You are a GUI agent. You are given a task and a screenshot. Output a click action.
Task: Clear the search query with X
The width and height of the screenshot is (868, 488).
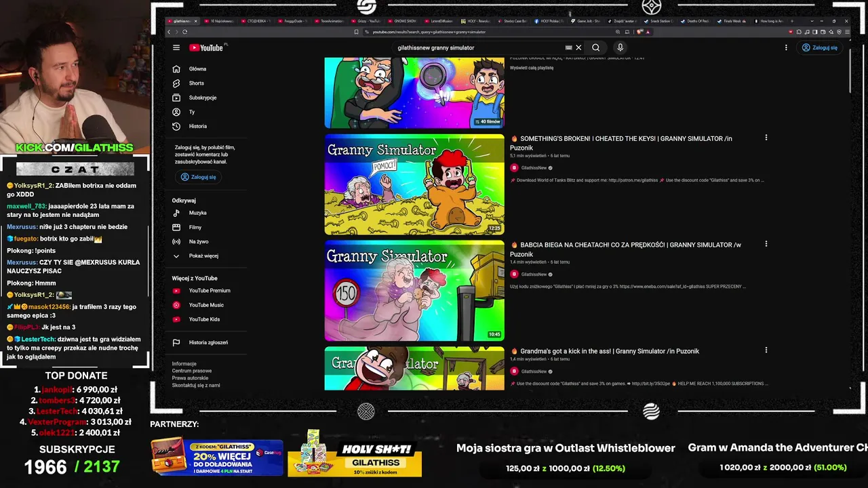(578, 47)
